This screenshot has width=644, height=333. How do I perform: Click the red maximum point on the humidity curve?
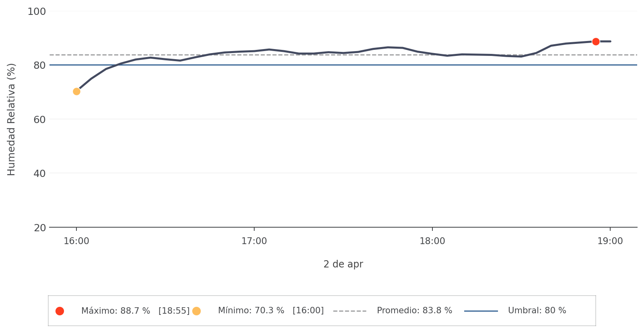coord(596,42)
